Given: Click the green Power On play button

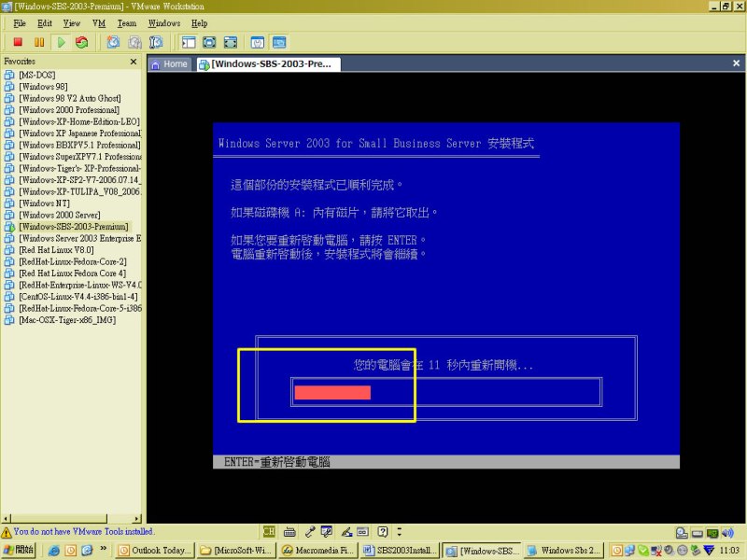Looking at the screenshot, I should pos(61,42).
